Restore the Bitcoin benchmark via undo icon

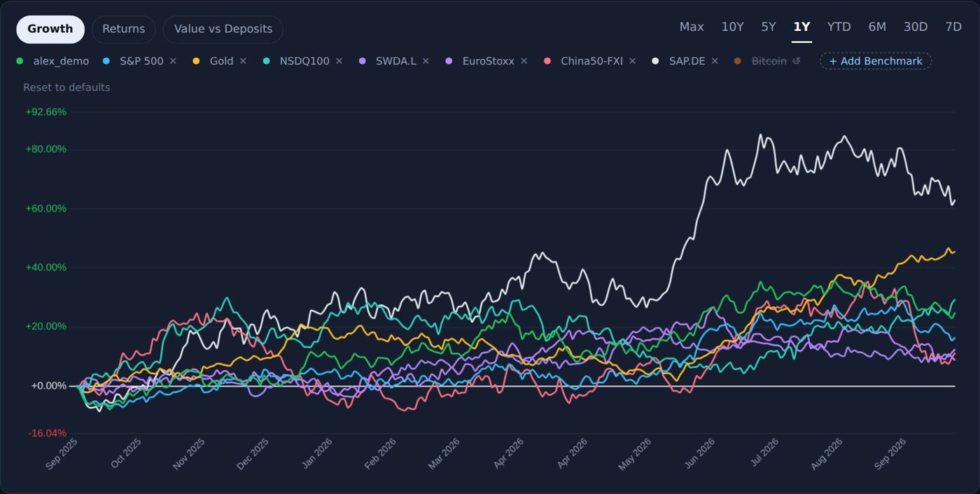(x=796, y=61)
